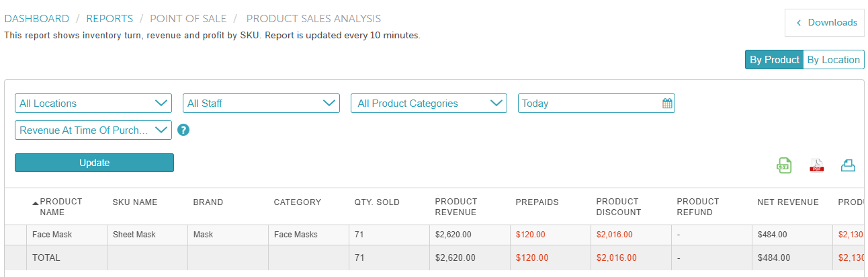Image resolution: width=868 pixels, height=277 pixels.
Task: Click the Today date range field
Action: pos(588,104)
